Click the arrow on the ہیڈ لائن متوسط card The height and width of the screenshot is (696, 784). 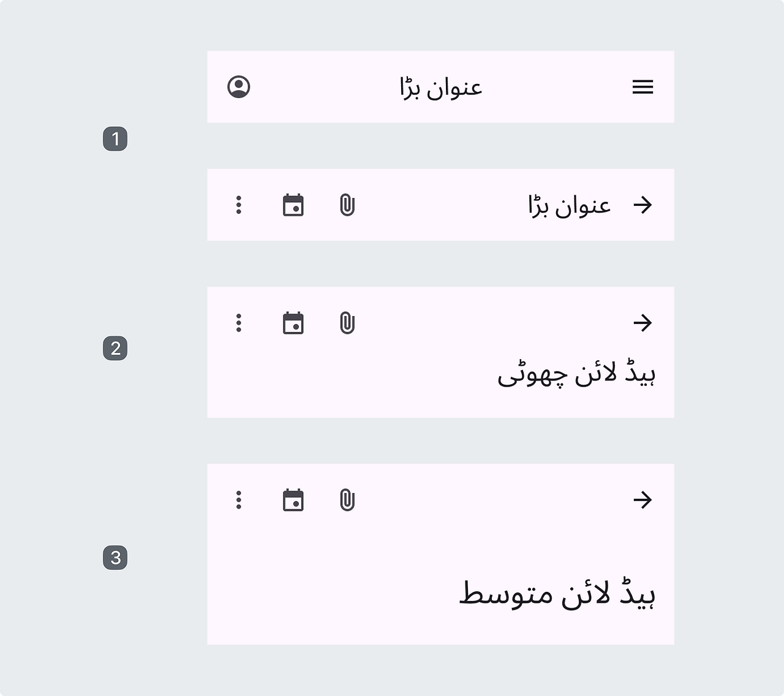pos(643,499)
